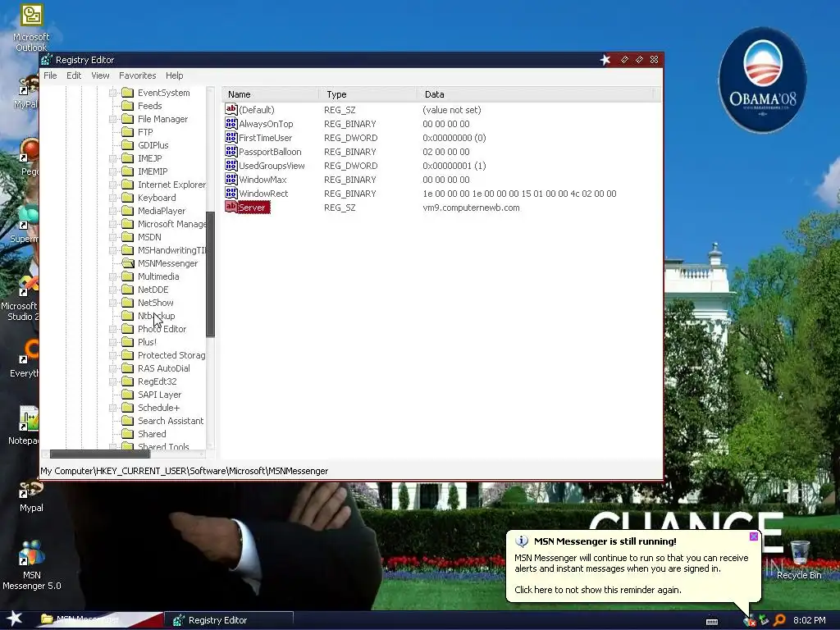Switch to Registry Editor taskbar button

pos(229,620)
